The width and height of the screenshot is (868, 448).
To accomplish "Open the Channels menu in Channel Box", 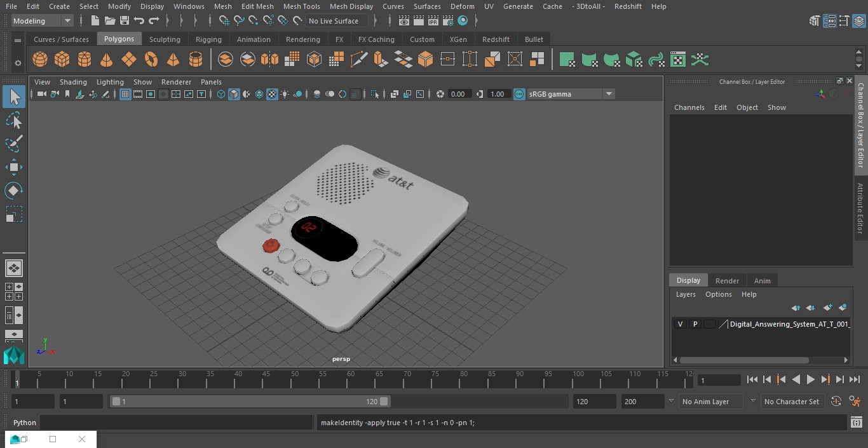I will pos(689,107).
